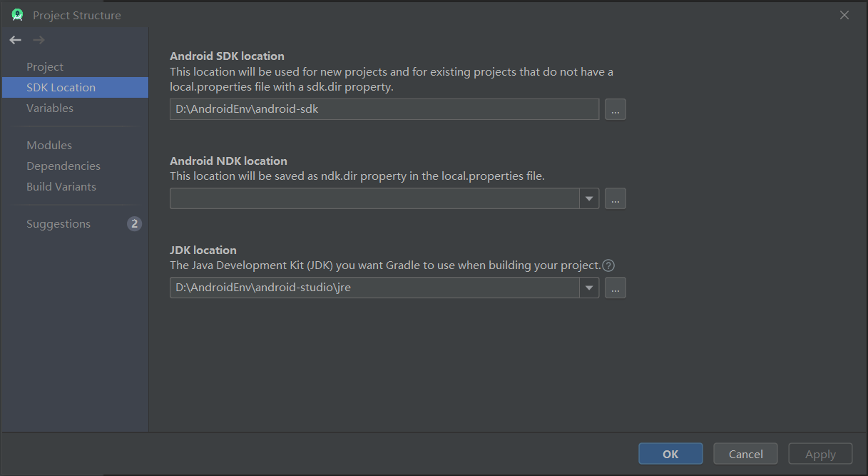Image resolution: width=868 pixels, height=476 pixels.
Task: Open the Modules section
Action: (49, 145)
